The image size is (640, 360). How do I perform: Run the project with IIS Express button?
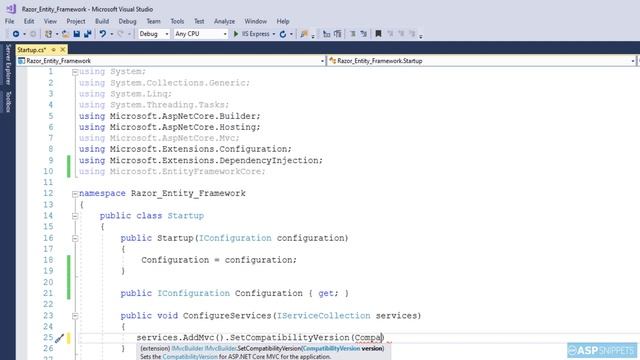(256, 34)
